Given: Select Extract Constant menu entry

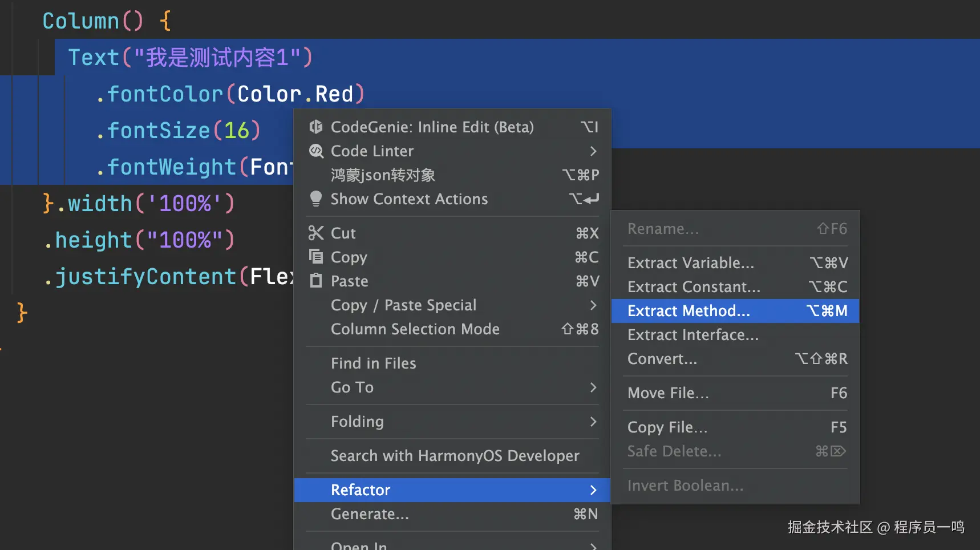Looking at the screenshot, I should pyautogui.click(x=694, y=287).
